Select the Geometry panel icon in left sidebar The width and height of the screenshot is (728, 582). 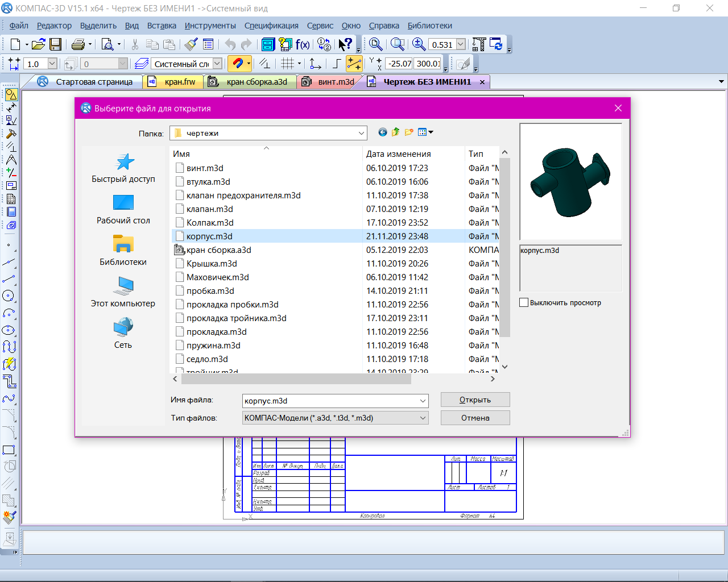click(11, 94)
